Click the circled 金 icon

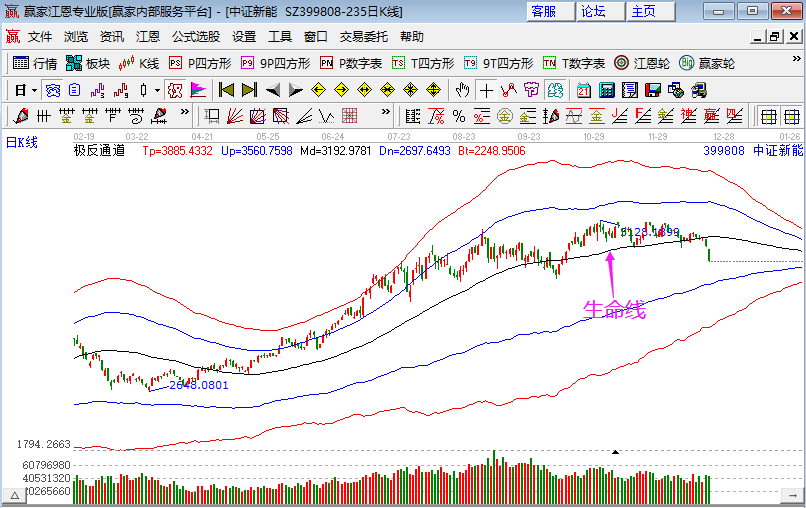coord(505,117)
